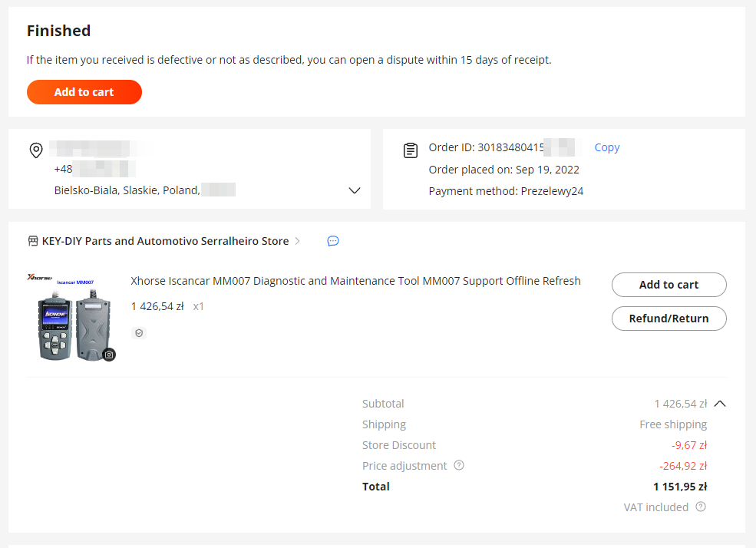
Task: Click the item price '1 426,54 zł' under the title
Action: pyautogui.click(x=157, y=306)
